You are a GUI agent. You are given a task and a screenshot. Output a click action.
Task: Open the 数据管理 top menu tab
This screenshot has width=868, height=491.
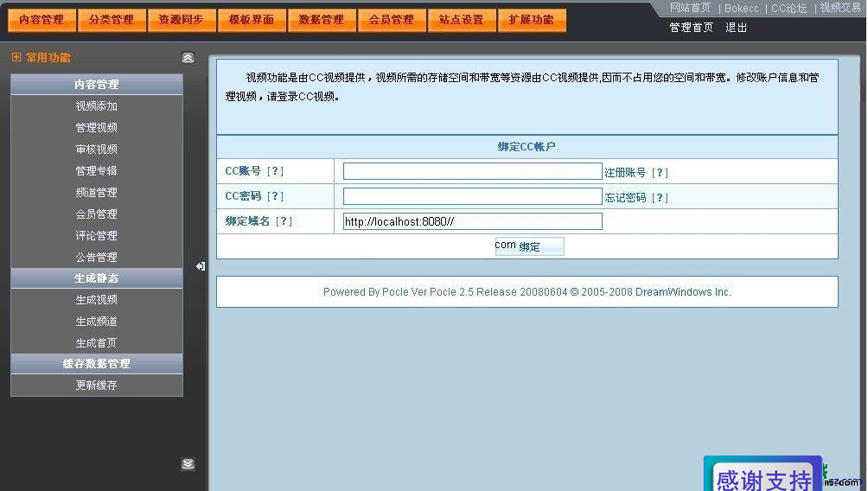coord(322,21)
